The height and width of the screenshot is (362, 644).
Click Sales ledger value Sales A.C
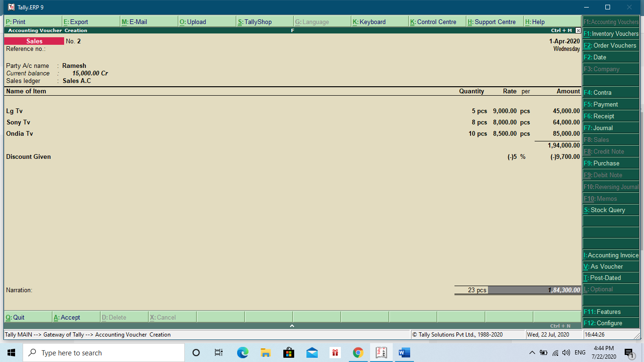tap(77, 81)
